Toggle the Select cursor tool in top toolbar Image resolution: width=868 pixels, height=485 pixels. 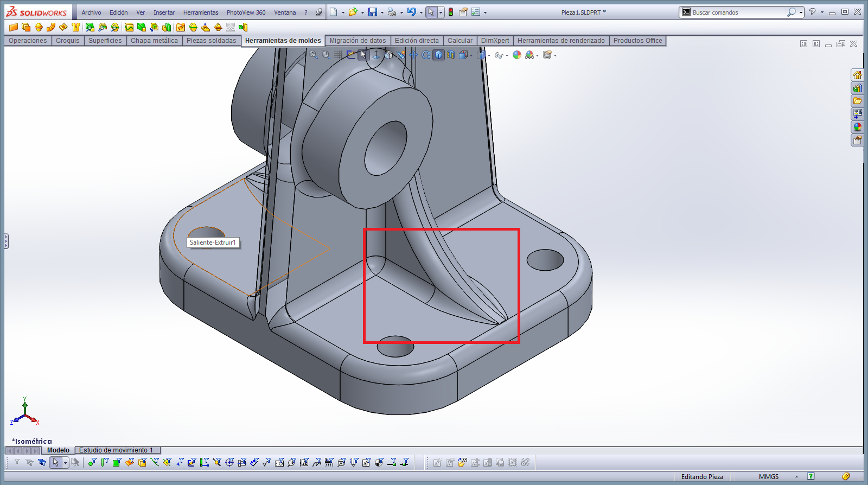[431, 12]
